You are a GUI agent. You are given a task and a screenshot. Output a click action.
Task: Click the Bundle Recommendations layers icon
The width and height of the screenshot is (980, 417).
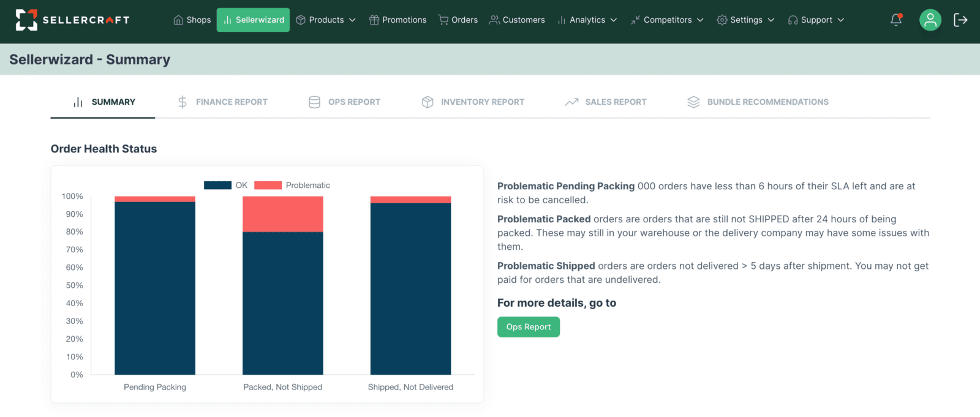[693, 102]
